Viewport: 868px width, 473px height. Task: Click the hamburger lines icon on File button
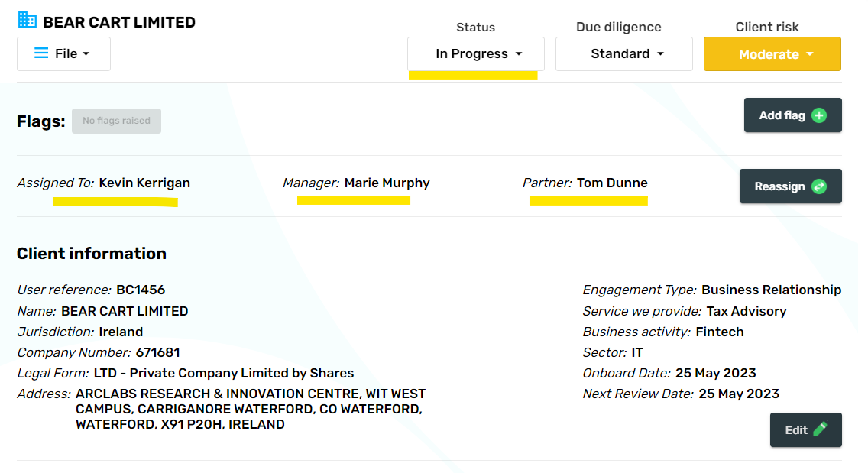[41, 53]
